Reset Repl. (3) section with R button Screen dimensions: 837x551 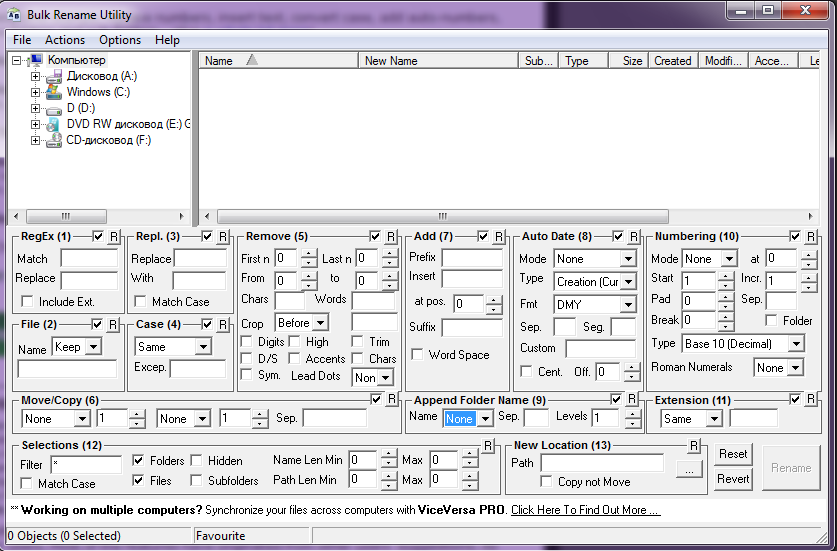(x=223, y=237)
